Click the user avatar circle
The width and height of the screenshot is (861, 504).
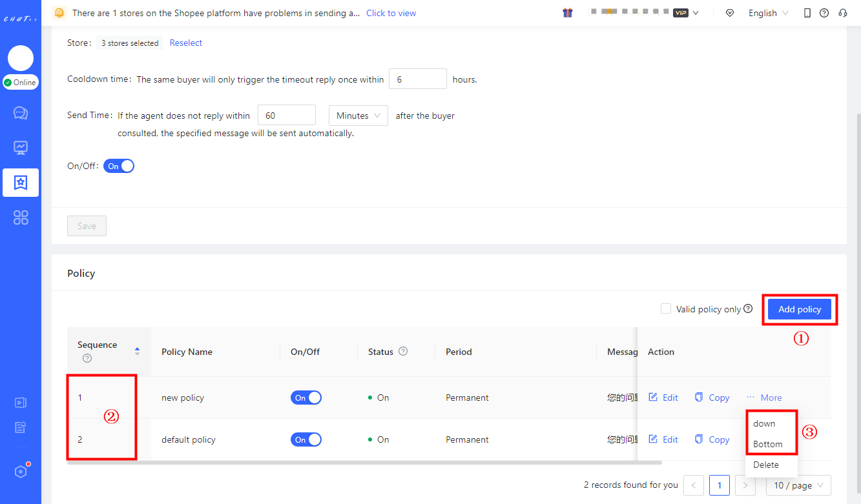click(21, 58)
